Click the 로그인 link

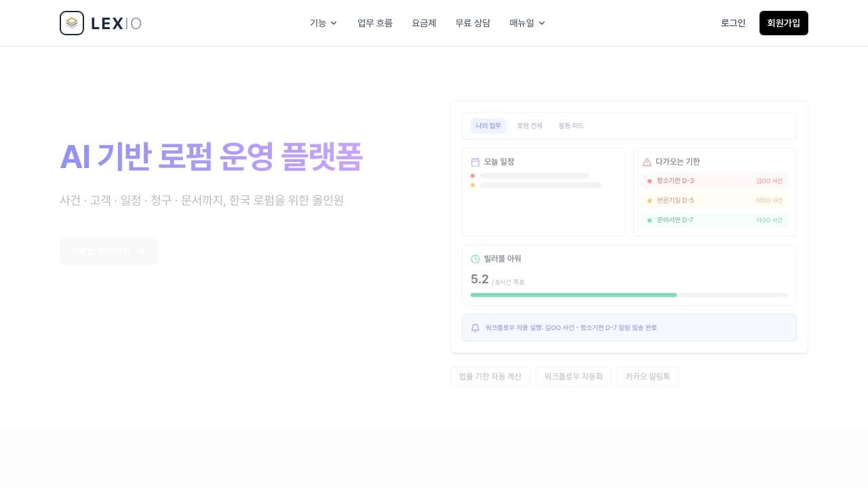click(733, 22)
